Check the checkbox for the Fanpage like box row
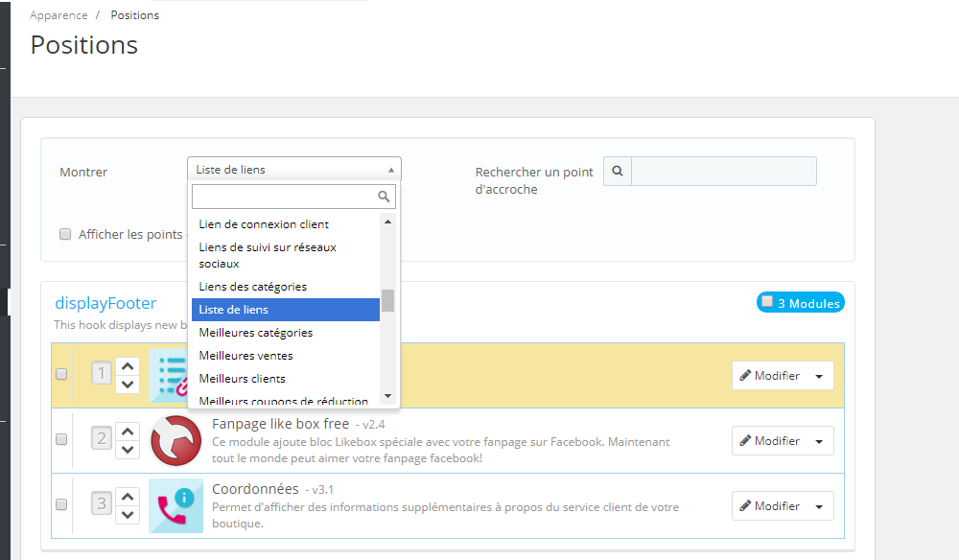The width and height of the screenshot is (959, 560). 61,439
